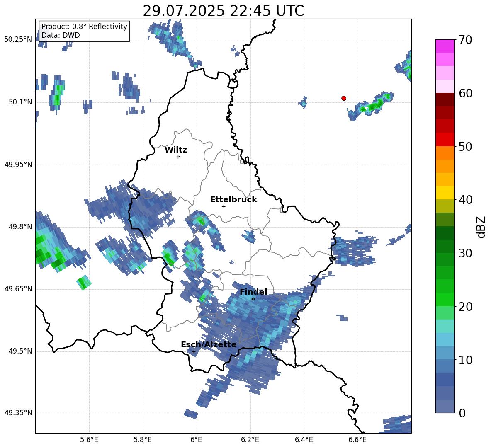Screen dimensions: 491x448
Task: Click the 50 colorbar tick label
Action: [x=465, y=146]
